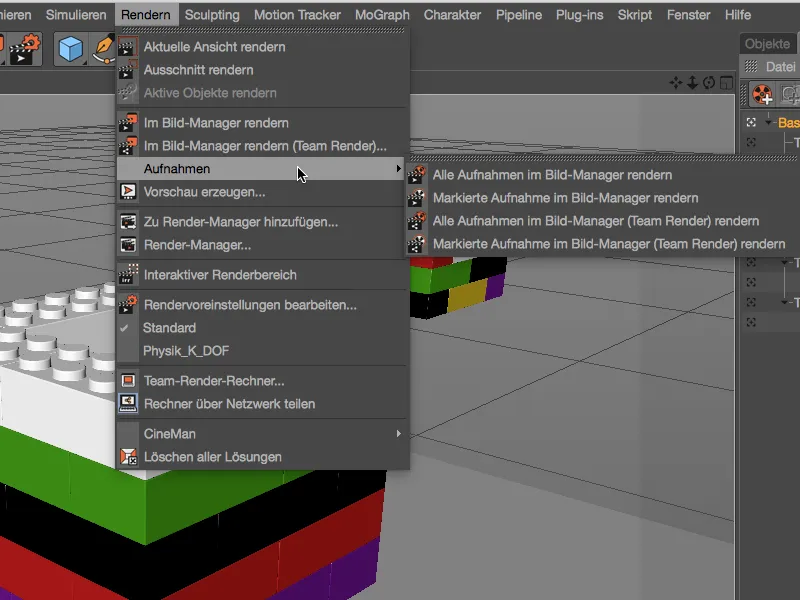Click the pen spline tool icon

pos(104,49)
